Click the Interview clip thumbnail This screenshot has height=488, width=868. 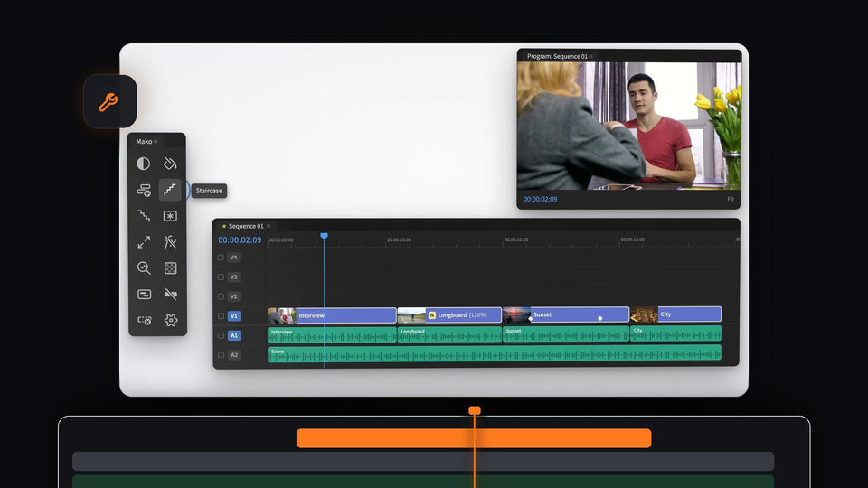click(x=282, y=315)
